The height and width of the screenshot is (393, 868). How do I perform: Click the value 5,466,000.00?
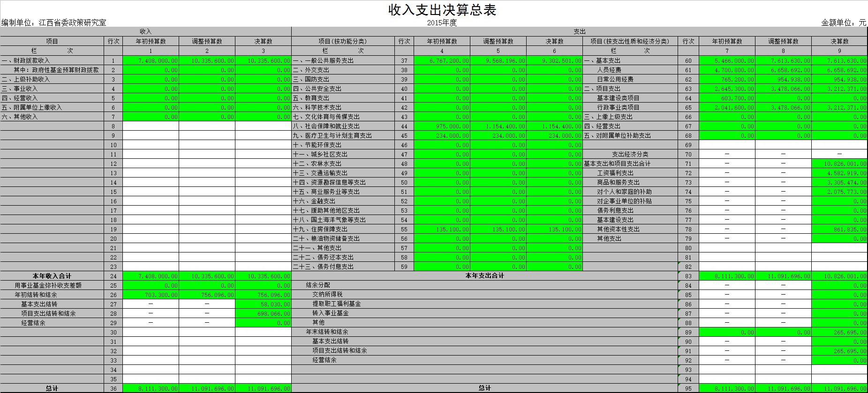tap(727, 60)
